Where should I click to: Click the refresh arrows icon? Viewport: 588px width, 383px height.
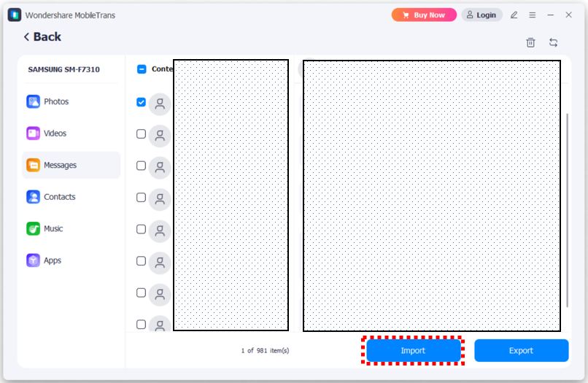tap(553, 43)
